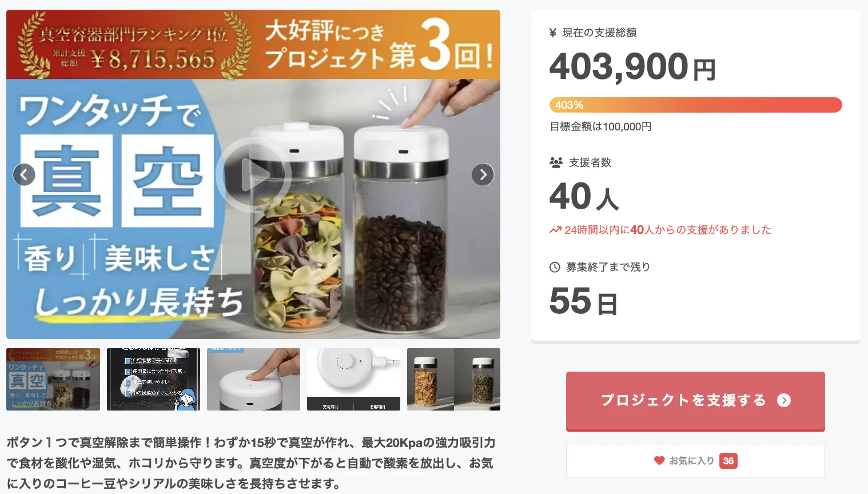Image resolution: width=868 pixels, height=494 pixels.
Task: Add project to お気に入り favorites
Action: [695, 460]
